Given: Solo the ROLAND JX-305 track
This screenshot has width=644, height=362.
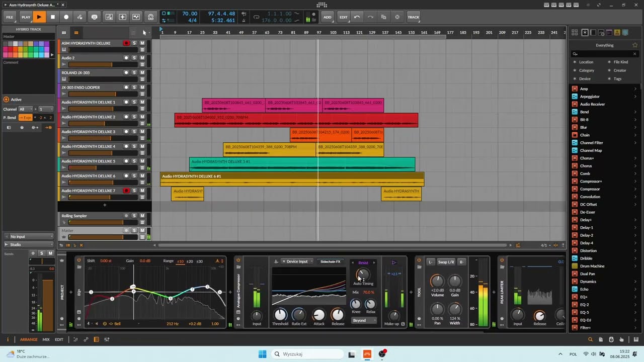Looking at the screenshot, I should [134, 72].
